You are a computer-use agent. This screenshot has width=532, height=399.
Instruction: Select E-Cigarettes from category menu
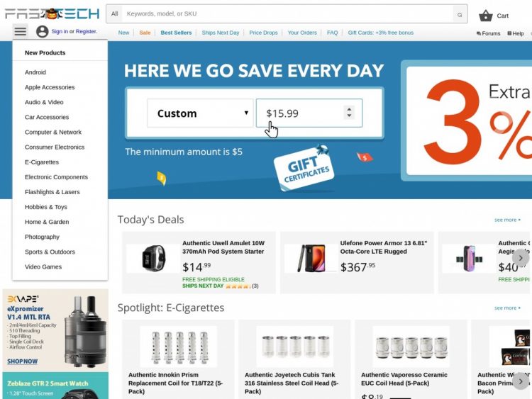point(42,162)
